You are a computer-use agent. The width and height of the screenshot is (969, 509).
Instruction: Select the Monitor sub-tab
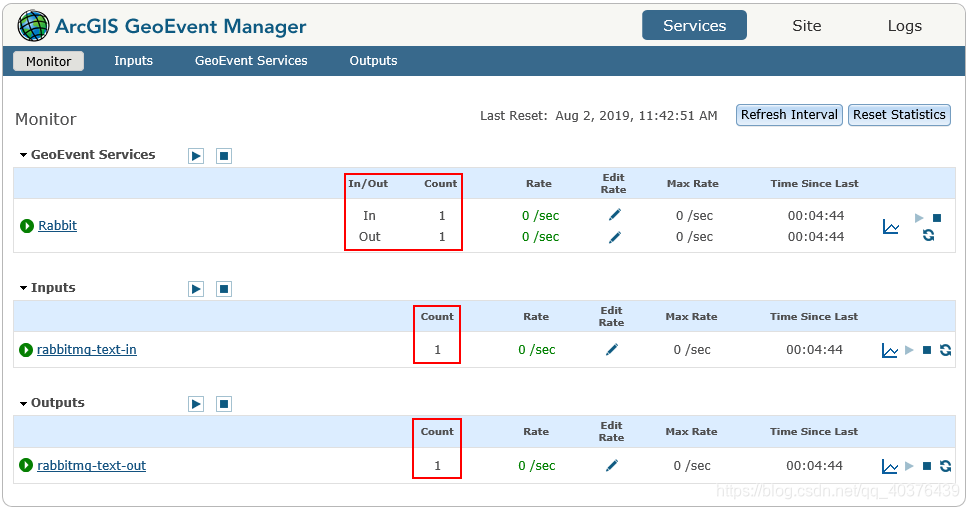point(48,61)
